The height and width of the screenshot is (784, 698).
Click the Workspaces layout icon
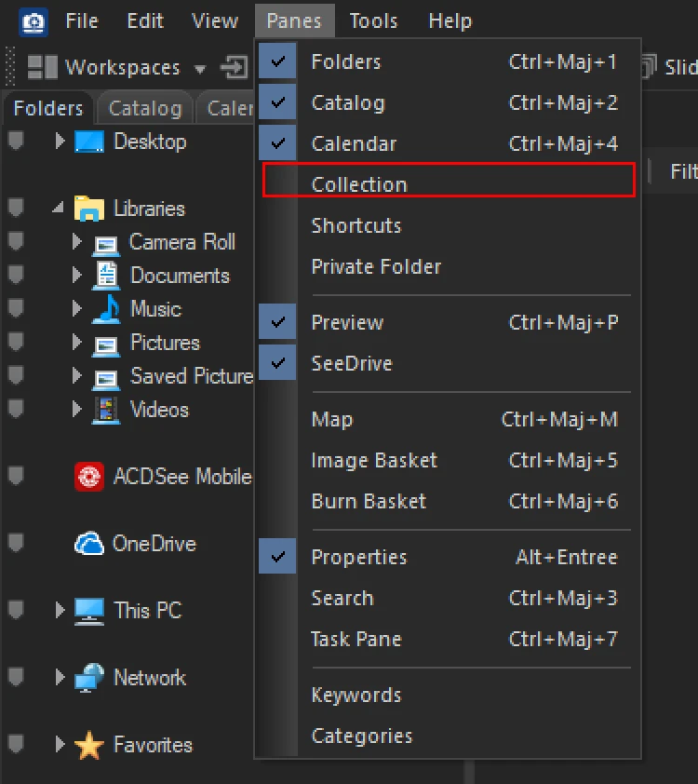pos(43,67)
